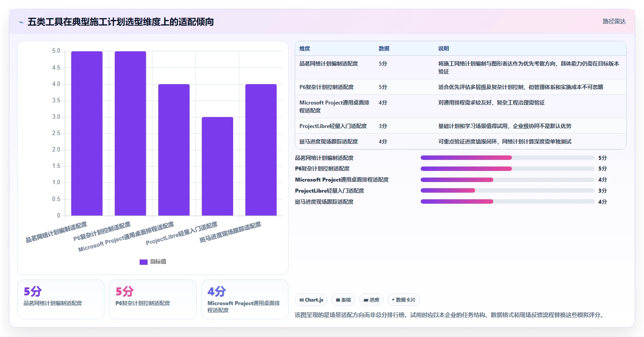Click the Microsoft Project progress bar
The width and height of the screenshot is (644, 337).
pyautogui.click(x=507, y=180)
